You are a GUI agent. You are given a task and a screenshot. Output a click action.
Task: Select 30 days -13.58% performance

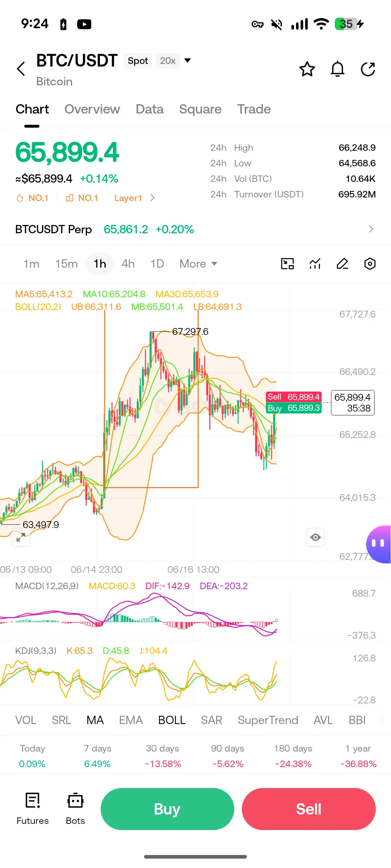click(163, 756)
